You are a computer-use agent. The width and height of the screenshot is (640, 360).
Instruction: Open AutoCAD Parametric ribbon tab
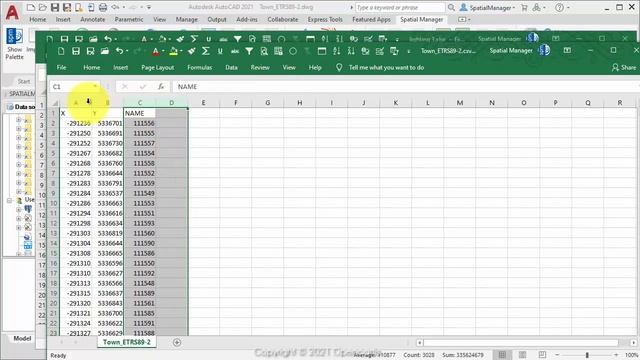(x=129, y=19)
